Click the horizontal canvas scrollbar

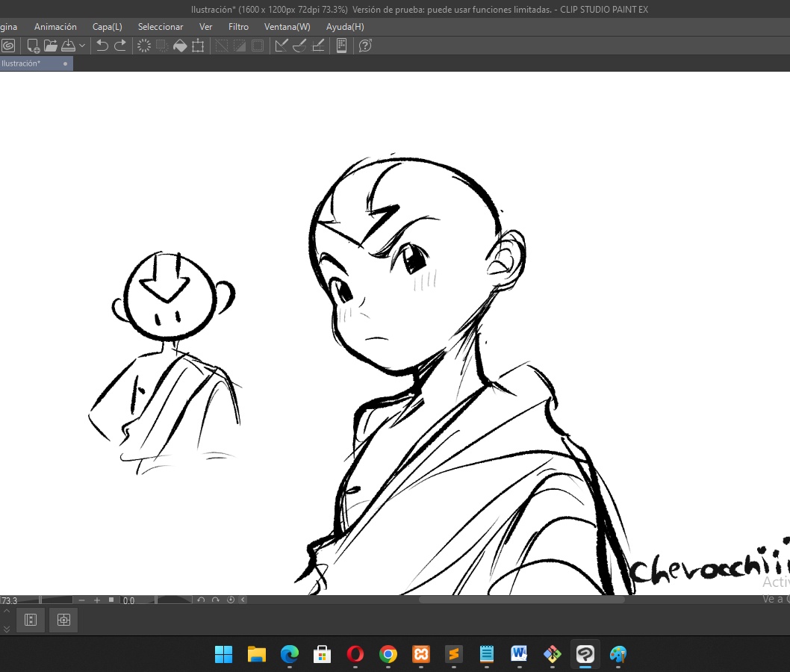[x=521, y=600]
